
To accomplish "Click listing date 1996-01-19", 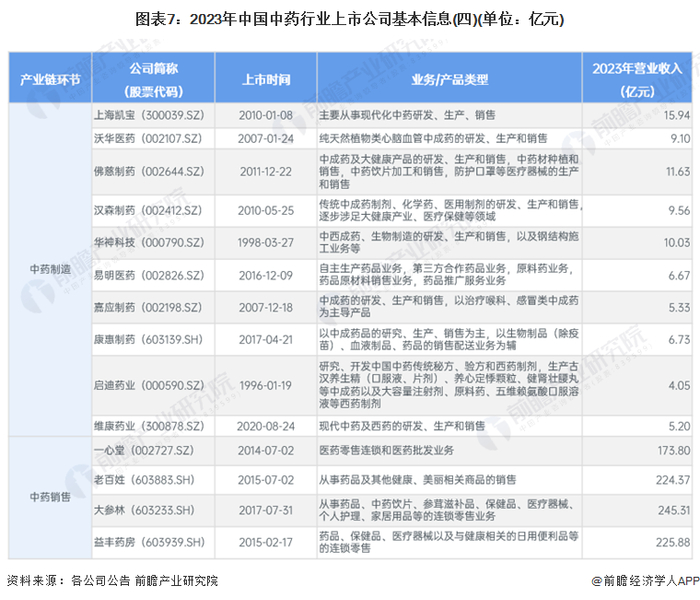I will click(x=266, y=386).
